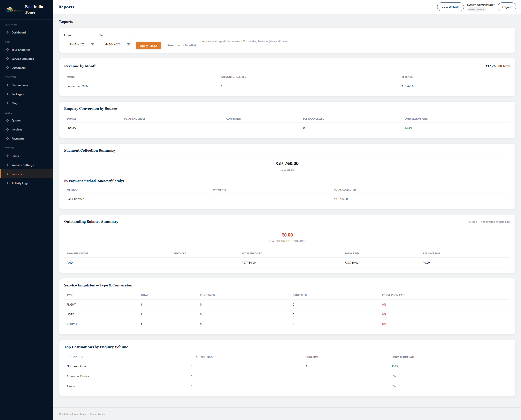Click the Dashboard sidebar icon
This screenshot has width=521, height=420.
(x=7, y=32)
